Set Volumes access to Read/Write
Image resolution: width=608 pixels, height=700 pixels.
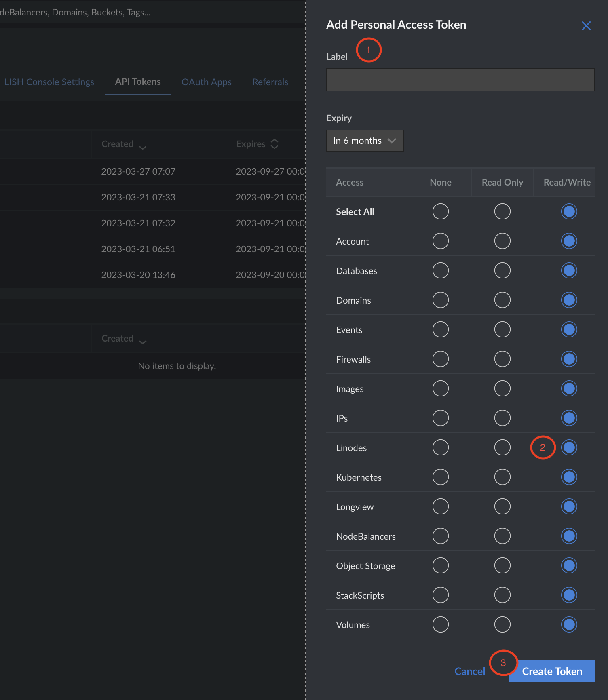[569, 624]
